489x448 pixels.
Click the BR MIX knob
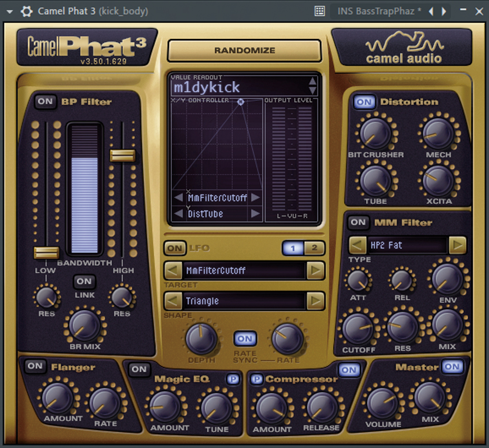pos(84,325)
